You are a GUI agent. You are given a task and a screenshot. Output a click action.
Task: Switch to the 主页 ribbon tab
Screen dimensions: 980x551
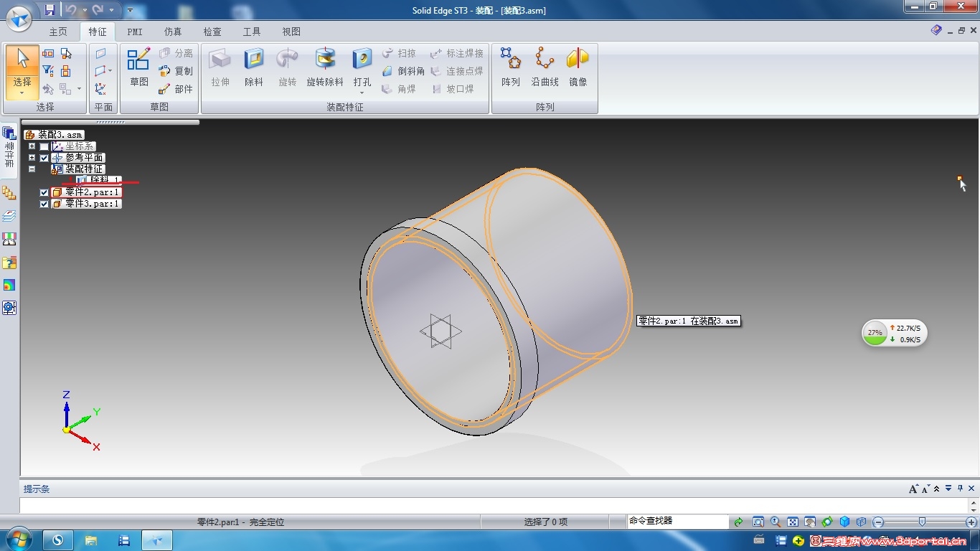coord(58,32)
